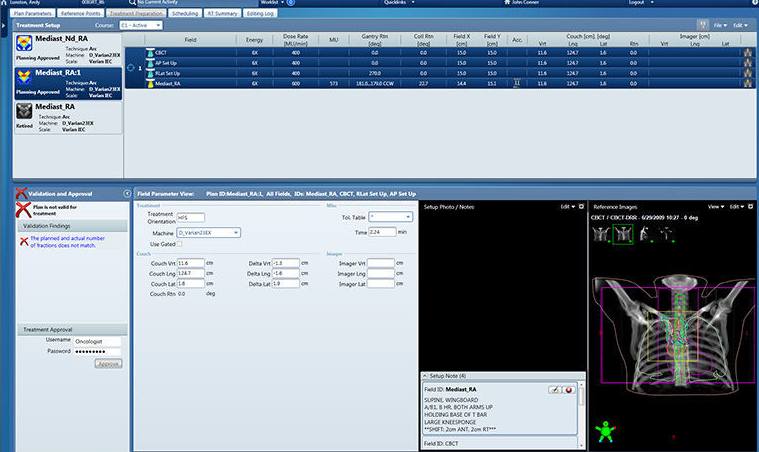
Task: Open the Editing Log tab
Action: (260, 14)
